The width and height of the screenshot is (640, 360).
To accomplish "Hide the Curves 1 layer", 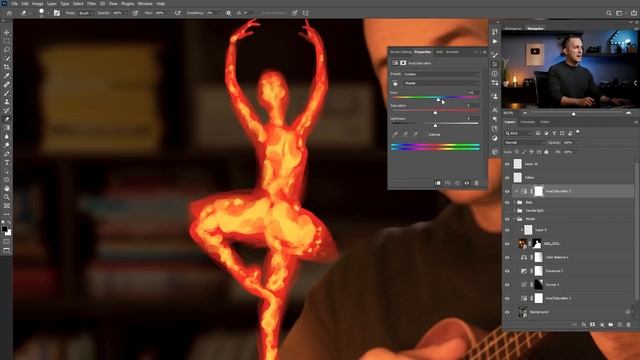I will [x=507, y=285].
